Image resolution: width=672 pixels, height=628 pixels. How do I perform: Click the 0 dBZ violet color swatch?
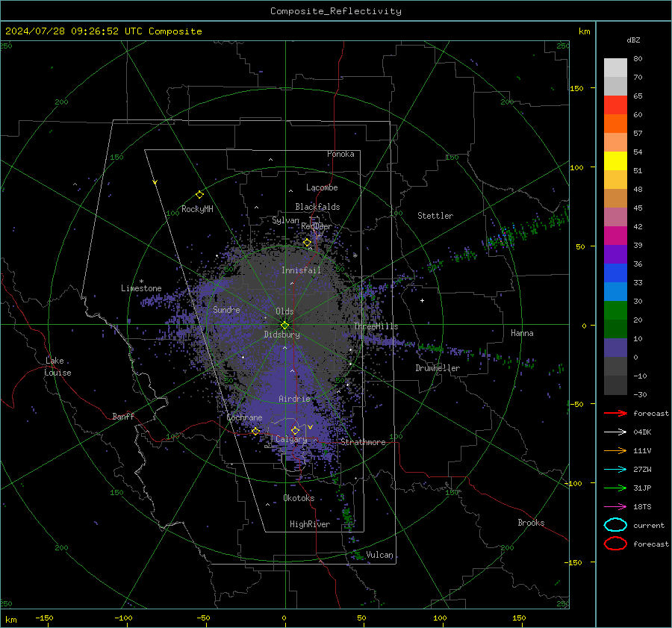(x=615, y=348)
